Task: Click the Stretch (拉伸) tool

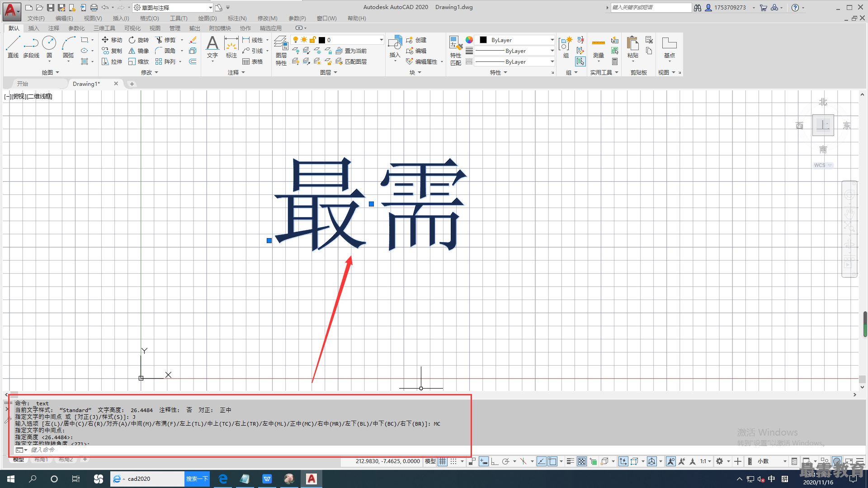Action: (112, 61)
